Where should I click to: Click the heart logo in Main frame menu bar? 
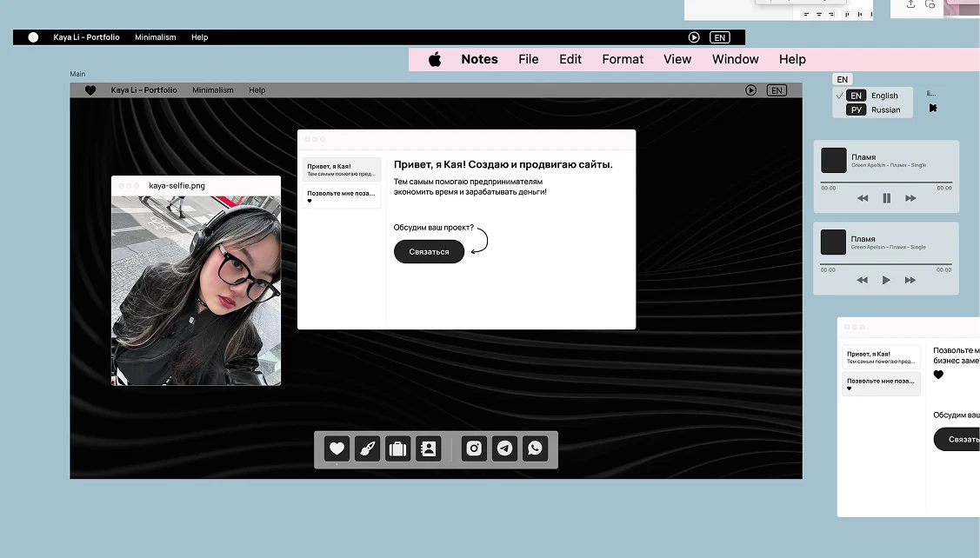pos(90,90)
